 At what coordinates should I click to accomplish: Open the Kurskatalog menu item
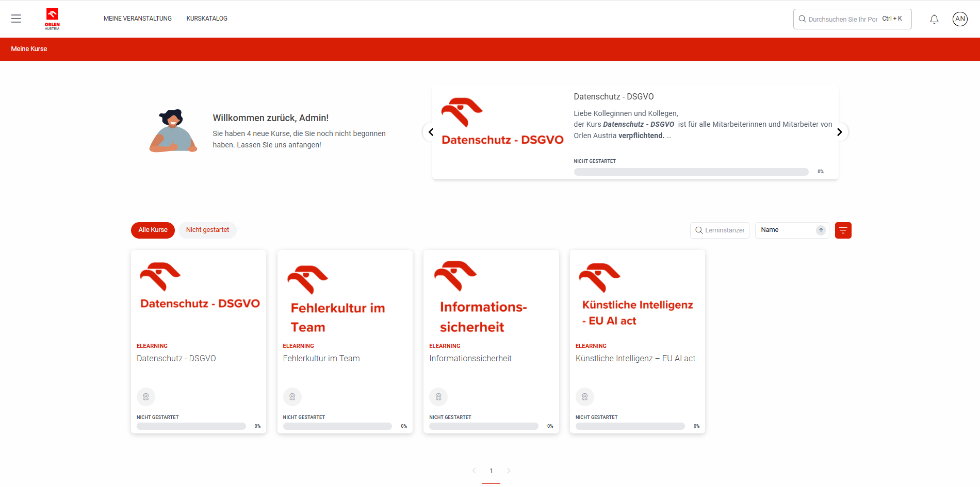tap(207, 19)
